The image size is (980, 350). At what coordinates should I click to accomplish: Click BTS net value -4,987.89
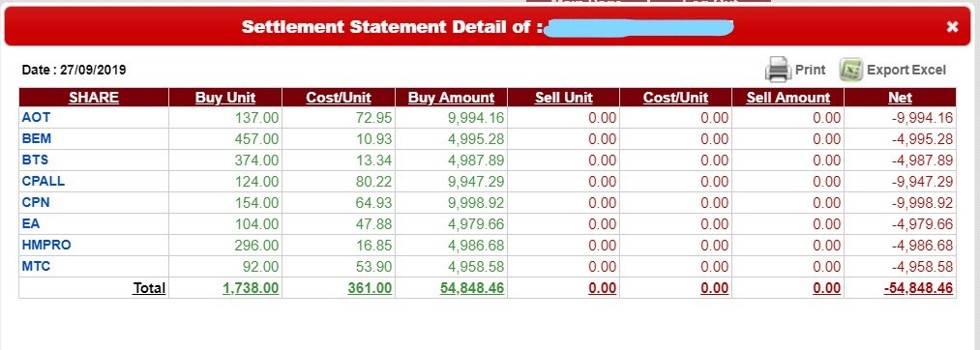923,160
